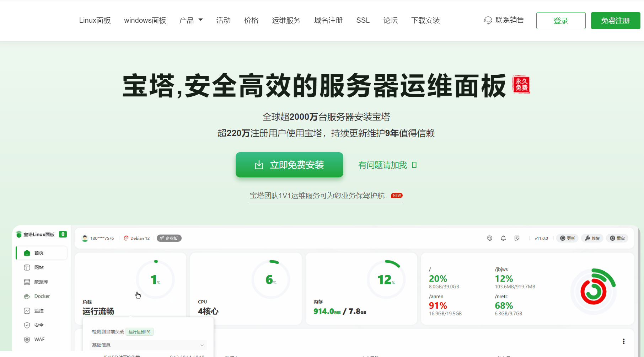
Task: Expand the 基础信息 dropdown in popup
Action: 148,345
